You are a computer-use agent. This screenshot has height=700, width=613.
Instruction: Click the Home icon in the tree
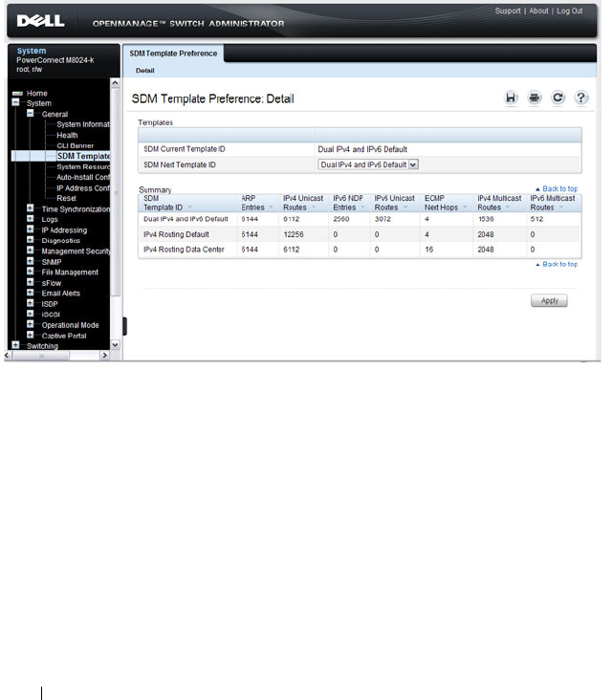point(17,94)
